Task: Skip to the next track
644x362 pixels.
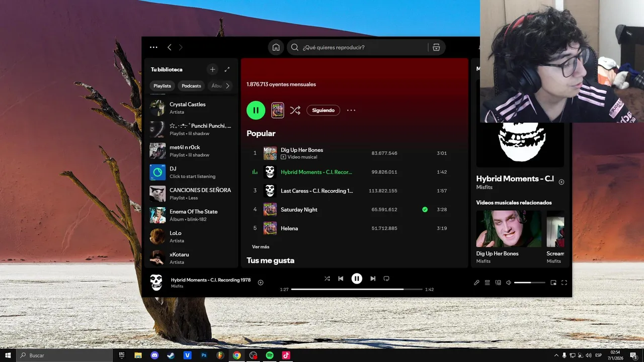Action: click(x=373, y=279)
